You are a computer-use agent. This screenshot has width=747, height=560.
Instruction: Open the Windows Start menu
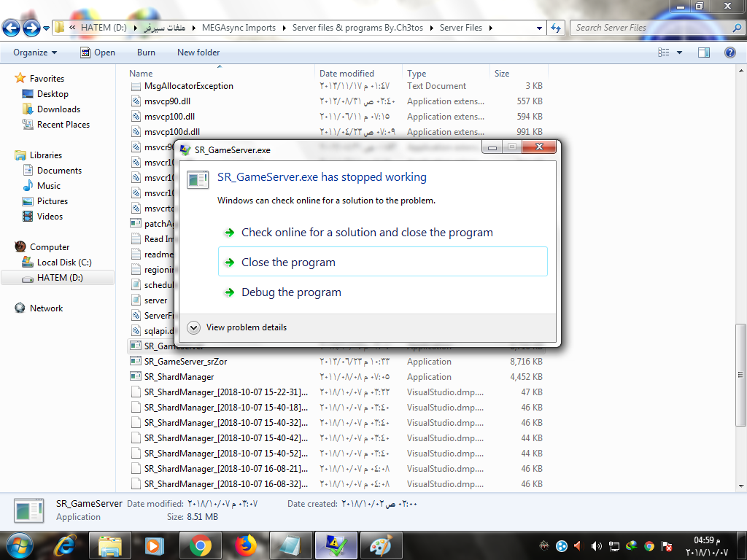coord(19,545)
